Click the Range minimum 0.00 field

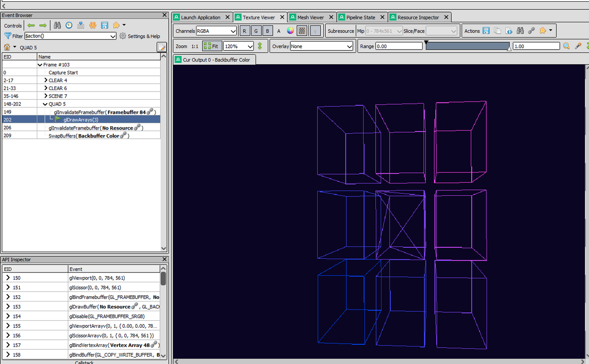399,46
